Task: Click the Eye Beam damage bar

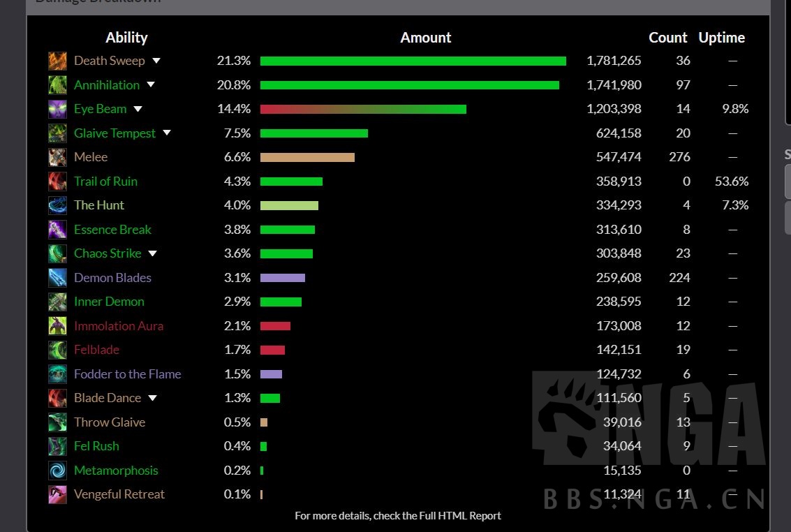Action: tap(363, 109)
